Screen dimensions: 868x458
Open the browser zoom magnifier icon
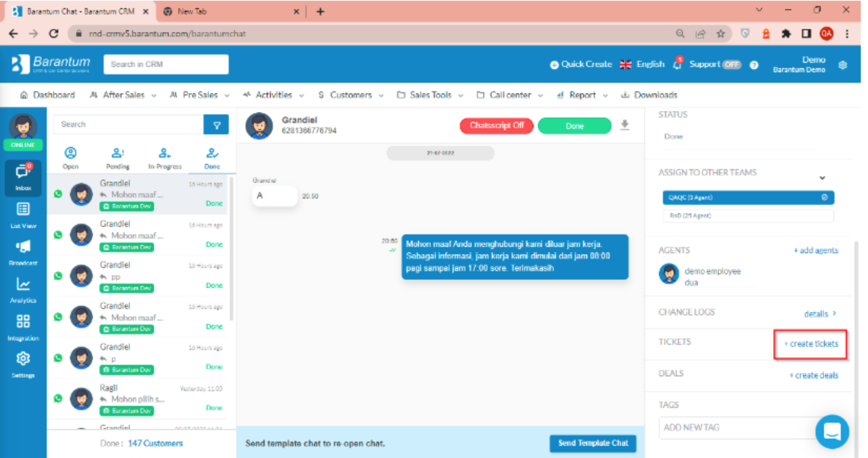tap(680, 34)
